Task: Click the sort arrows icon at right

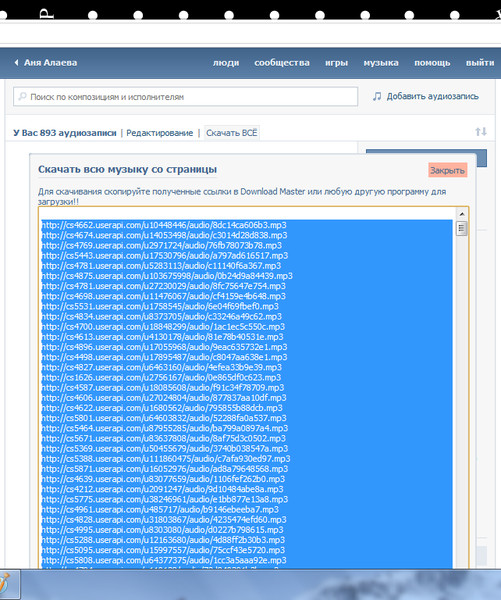Action: (x=481, y=132)
